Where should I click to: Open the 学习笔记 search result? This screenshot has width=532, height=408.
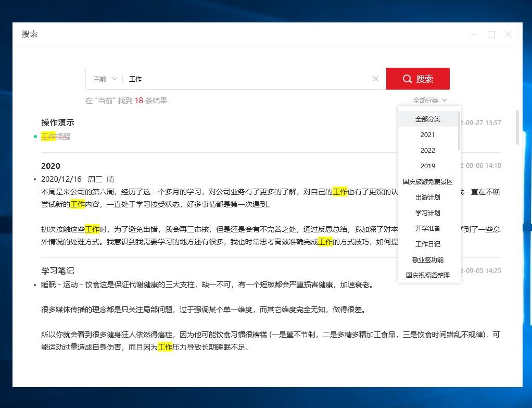pos(58,270)
